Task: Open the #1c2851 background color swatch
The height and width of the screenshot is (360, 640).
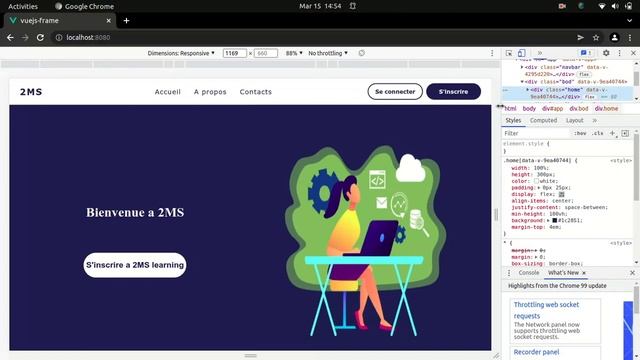Action: pos(555,220)
